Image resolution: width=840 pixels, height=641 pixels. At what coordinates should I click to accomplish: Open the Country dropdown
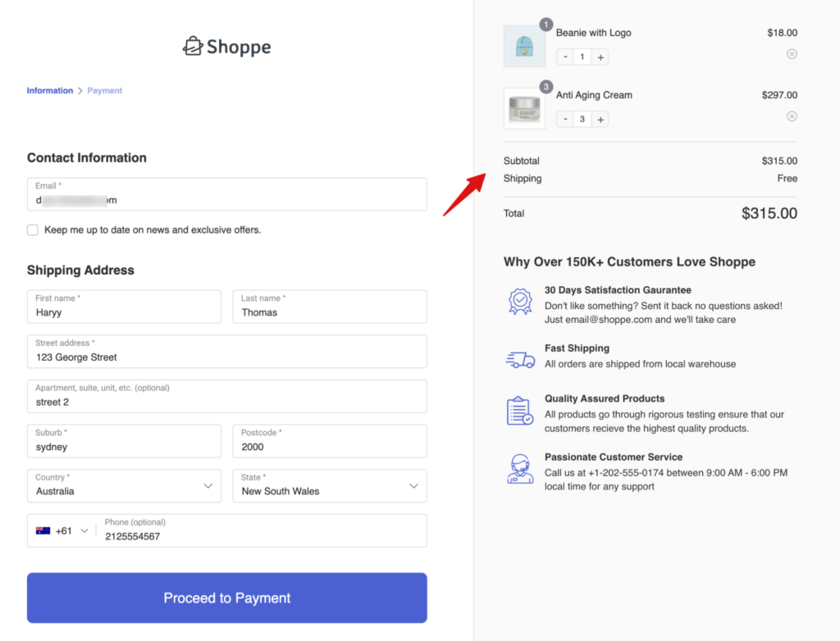124,486
